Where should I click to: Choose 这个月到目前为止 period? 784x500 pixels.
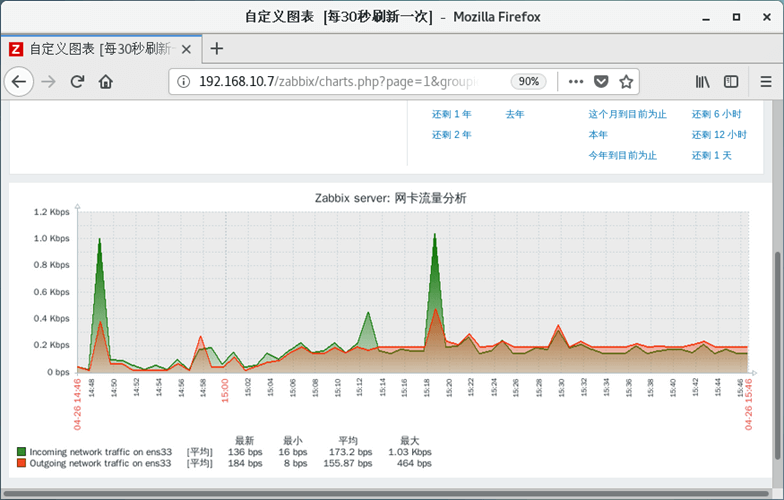click(x=628, y=114)
